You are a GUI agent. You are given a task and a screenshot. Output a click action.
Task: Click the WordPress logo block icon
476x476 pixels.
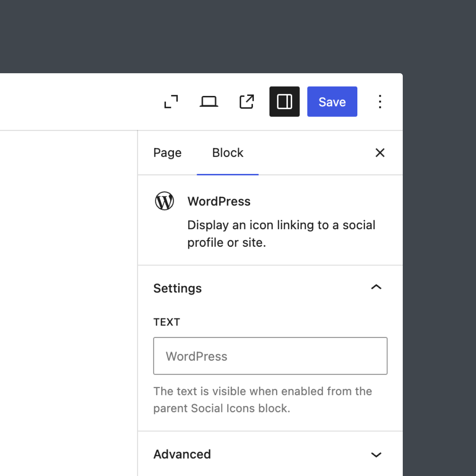pos(164,201)
